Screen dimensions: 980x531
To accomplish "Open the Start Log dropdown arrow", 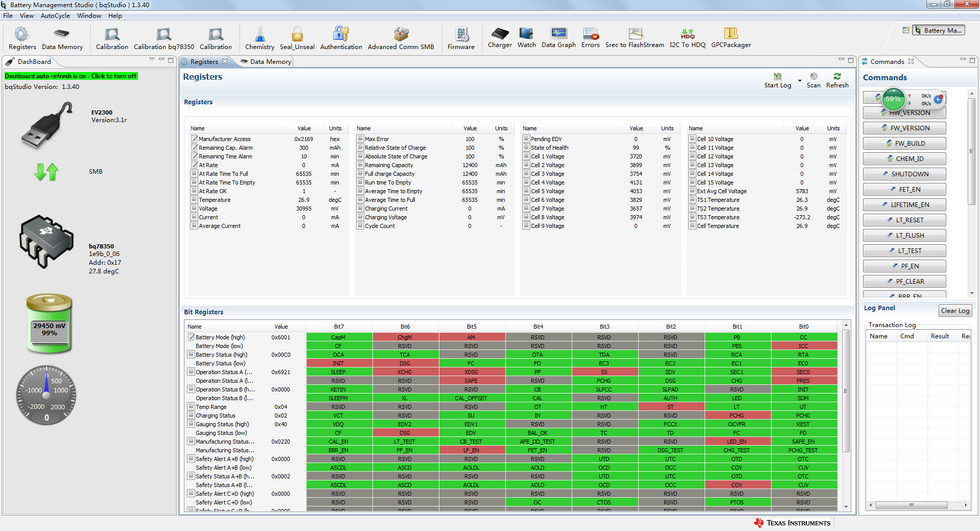I will [800, 81].
